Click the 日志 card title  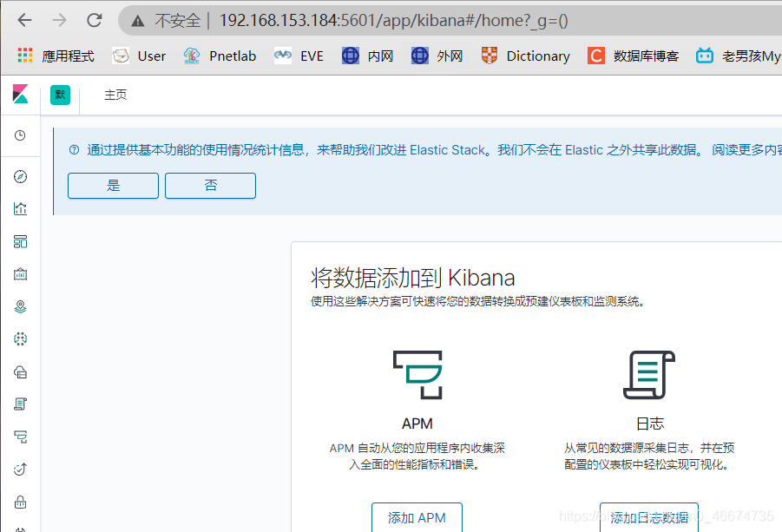[x=650, y=424]
